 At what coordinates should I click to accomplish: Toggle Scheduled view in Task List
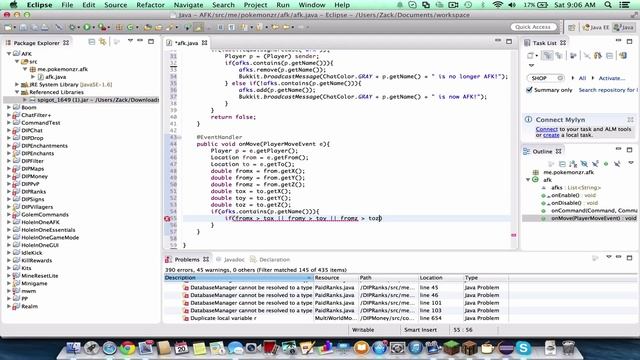[x=559, y=56]
